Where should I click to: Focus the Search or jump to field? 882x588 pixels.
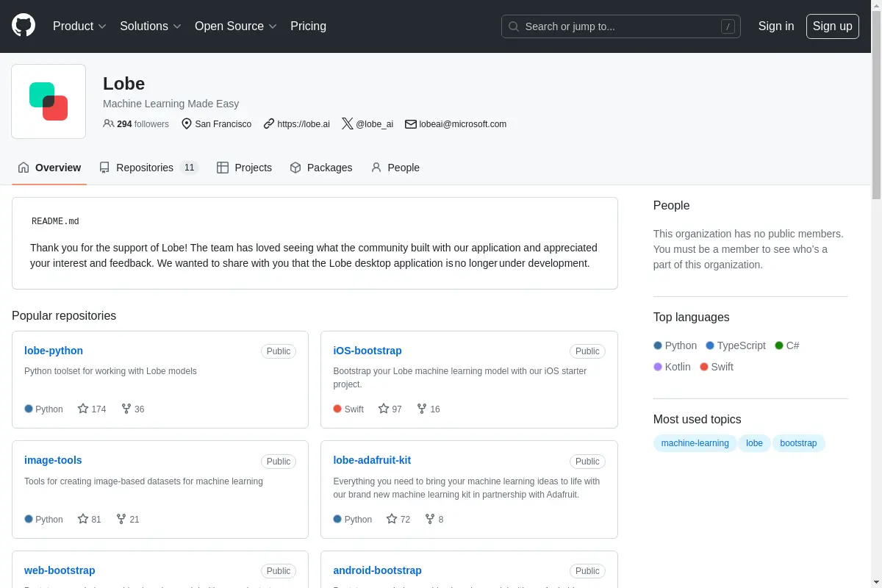[620, 26]
